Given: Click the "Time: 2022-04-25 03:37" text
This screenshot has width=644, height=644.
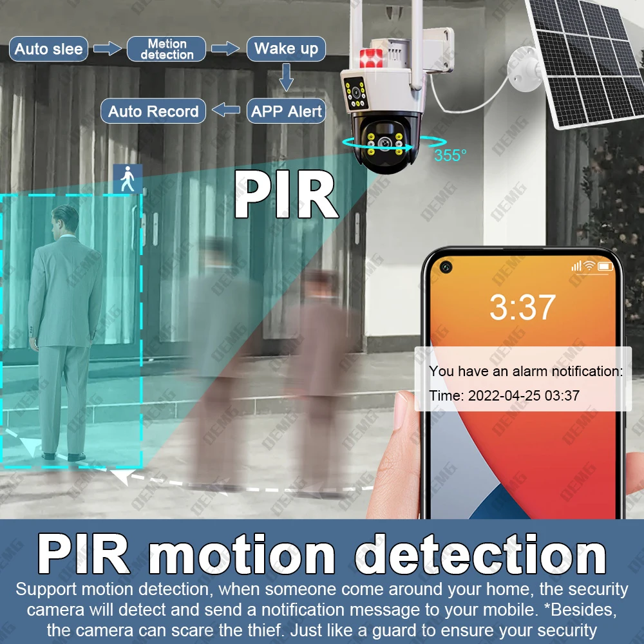Looking at the screenshot, I should [504, 395].
